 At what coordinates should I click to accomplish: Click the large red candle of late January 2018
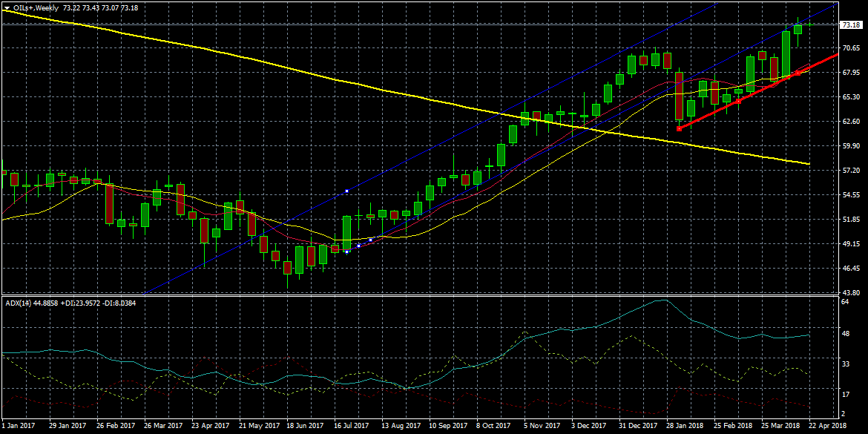(x=679, y=95)
